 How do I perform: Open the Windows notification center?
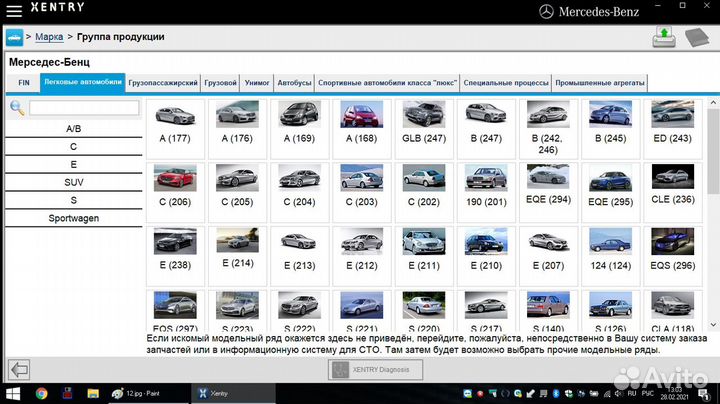[704, 394]
